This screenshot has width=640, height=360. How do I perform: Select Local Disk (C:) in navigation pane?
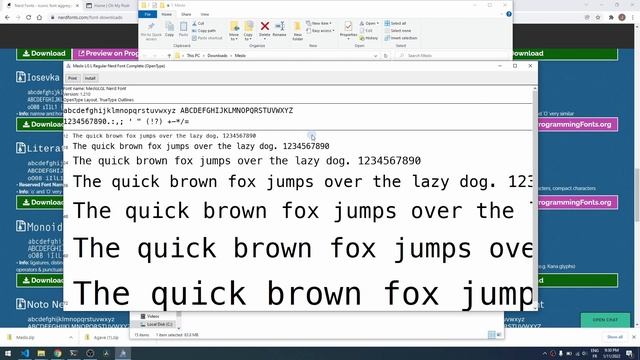(156, 324)
